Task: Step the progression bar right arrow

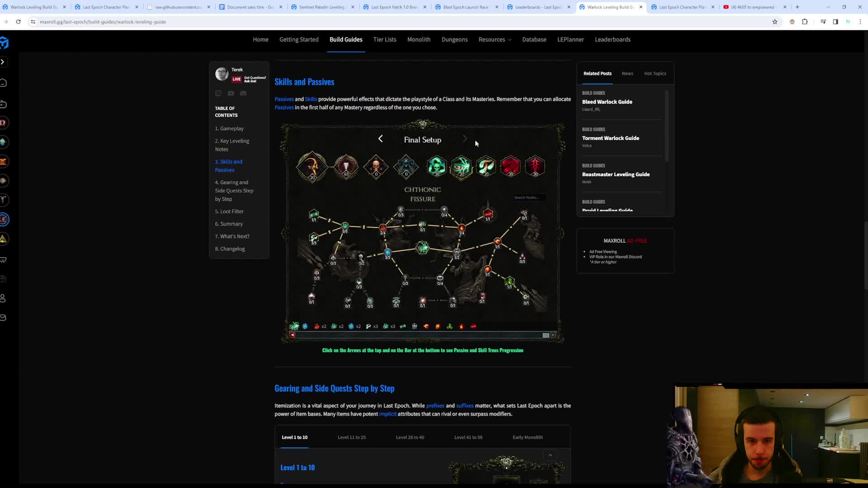Action: 553,335
